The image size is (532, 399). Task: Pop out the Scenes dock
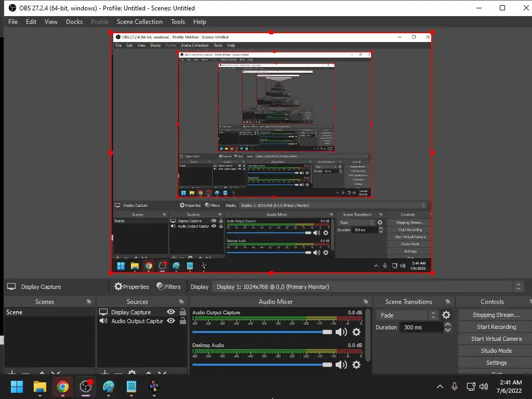[89, 302]
